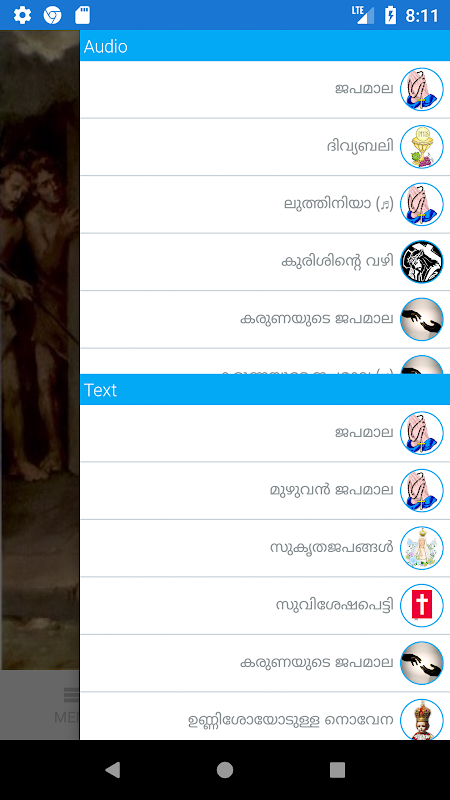Select the Audio section header
The height and width of the screenshot is (800, 450).
265,46
